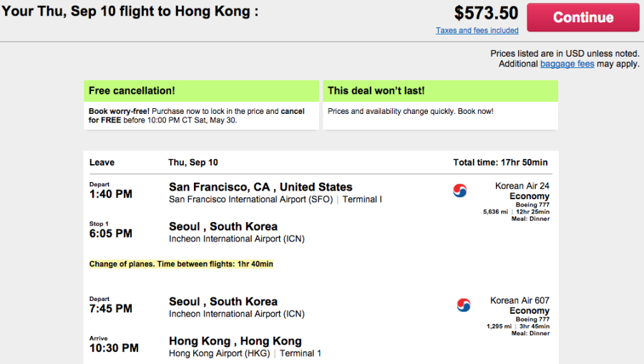Select the Hong Kong arrival city heading
Image resolution: width=644 pixels, height=364 pixels.
(235, 341)
